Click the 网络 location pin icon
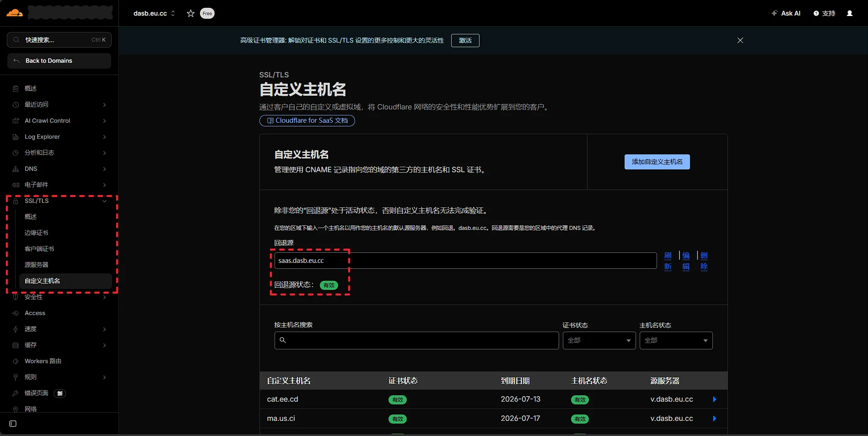The height and width of the screenshot is (436, 868). click(x=16, y=409)
